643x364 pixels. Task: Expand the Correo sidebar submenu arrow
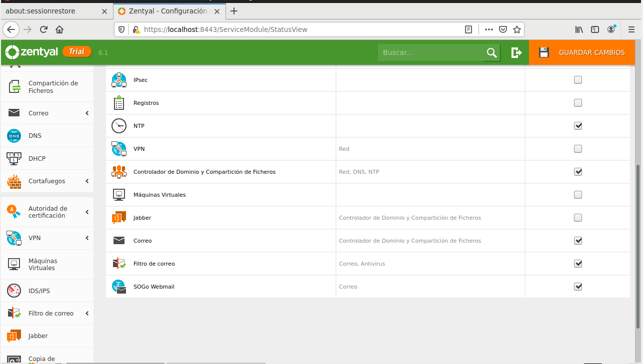(x=87, y=113)
